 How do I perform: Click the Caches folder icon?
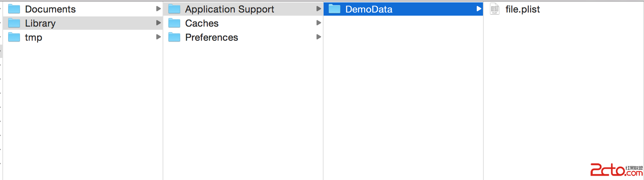pyautogui.click(x=174, y=23)
